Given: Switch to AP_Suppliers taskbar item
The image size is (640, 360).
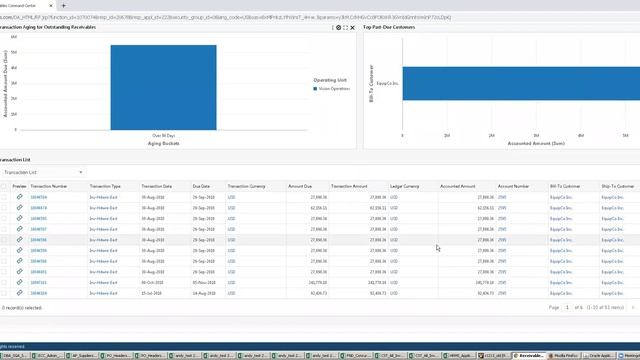Looking at the screenshot, I should pyautogui.click(x=82, y=356).
